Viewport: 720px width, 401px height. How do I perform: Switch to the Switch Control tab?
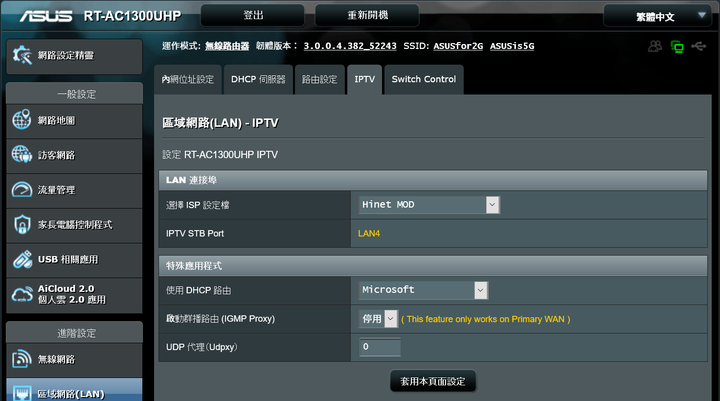click(x=424, y=79)
